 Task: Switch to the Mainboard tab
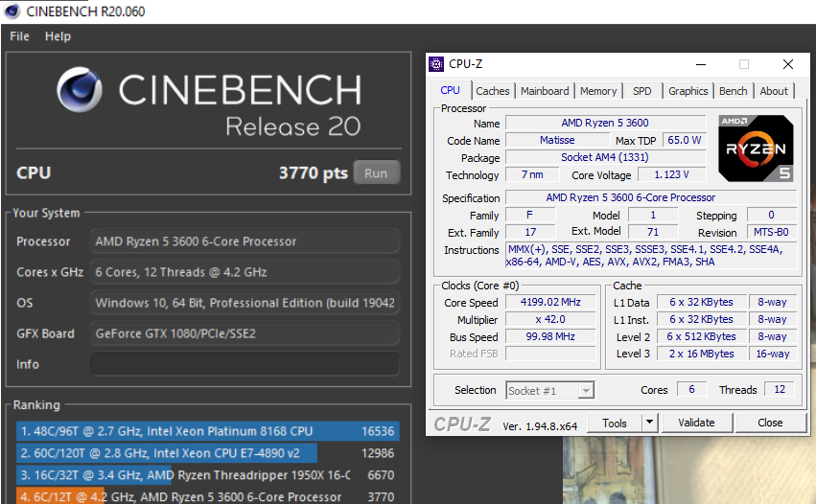coord(545,91)
